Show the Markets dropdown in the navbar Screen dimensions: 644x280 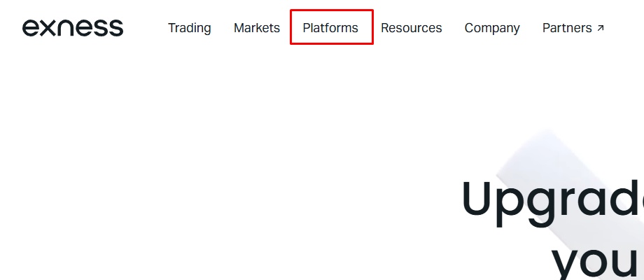pyautogui.click(x=256, y=28)
